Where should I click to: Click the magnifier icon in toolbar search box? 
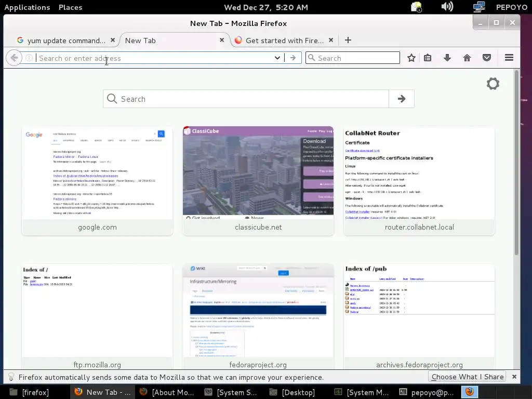(x=312, y=58)
